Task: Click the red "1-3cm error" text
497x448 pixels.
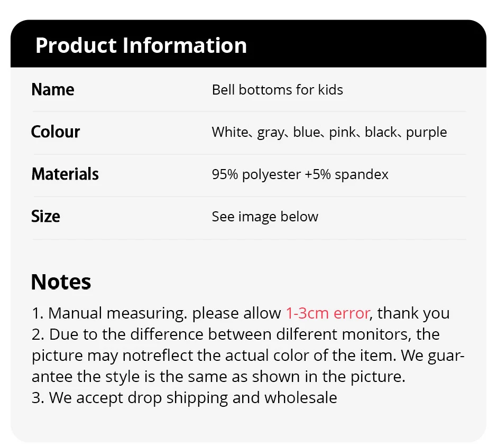Action: [327, 313]
